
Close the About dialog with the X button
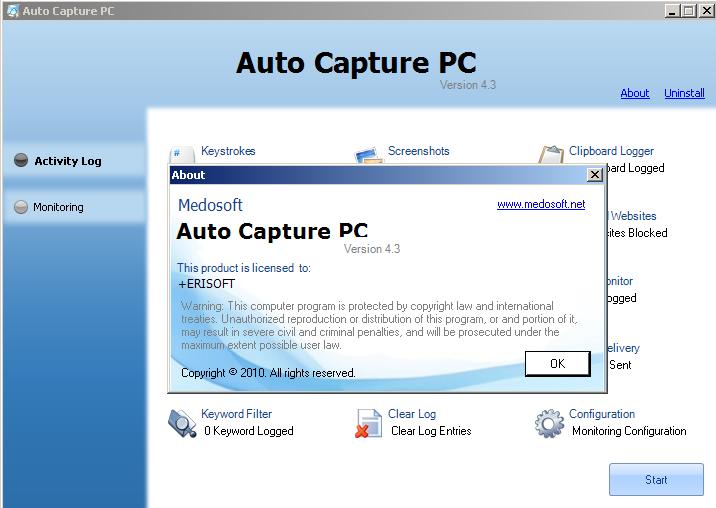(x=595, y=175)
